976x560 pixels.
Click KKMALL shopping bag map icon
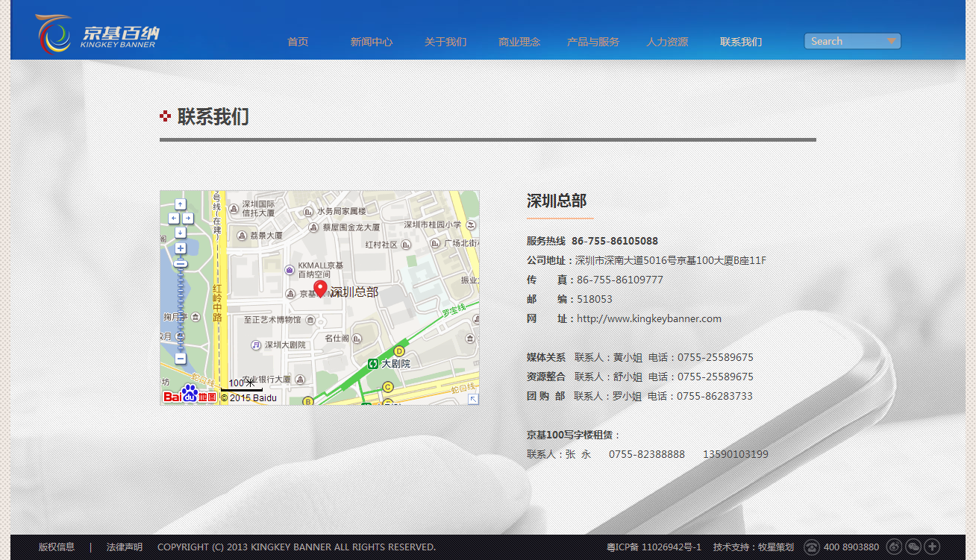click(290, 269)
